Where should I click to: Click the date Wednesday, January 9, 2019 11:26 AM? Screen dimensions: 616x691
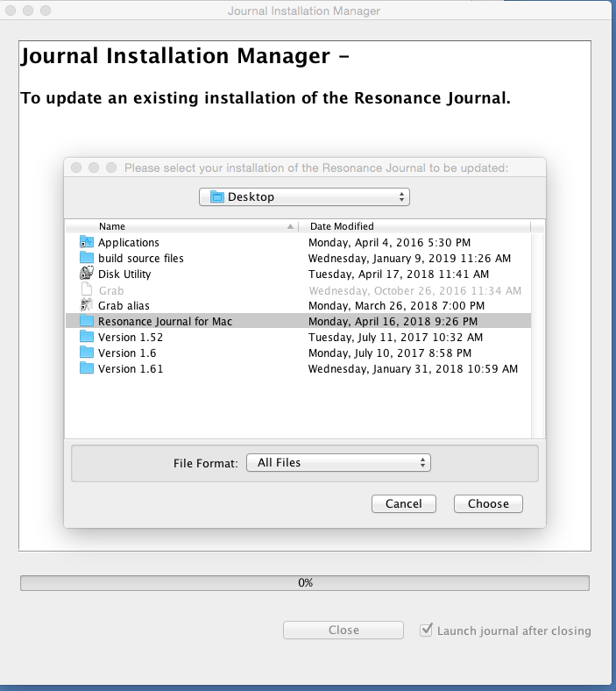pyautogui.click(x=409, y=258)
